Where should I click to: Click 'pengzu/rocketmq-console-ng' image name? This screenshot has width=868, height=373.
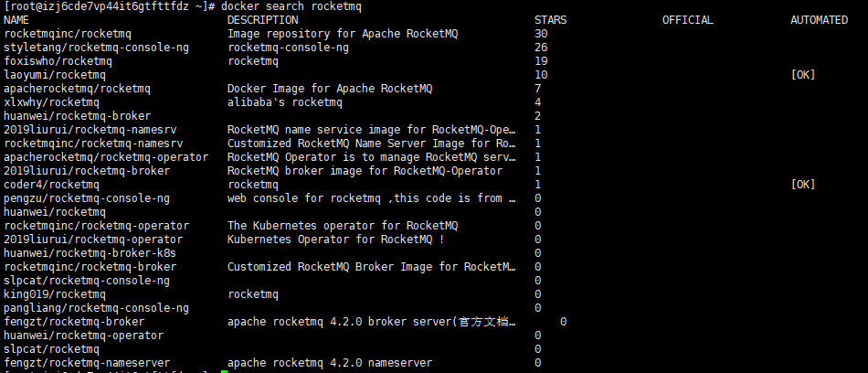click(87, 198)
